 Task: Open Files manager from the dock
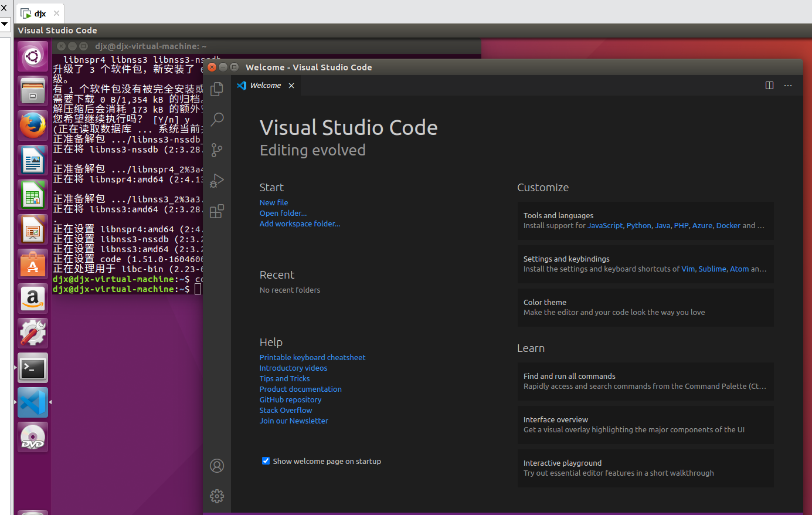tap(33, 91)
